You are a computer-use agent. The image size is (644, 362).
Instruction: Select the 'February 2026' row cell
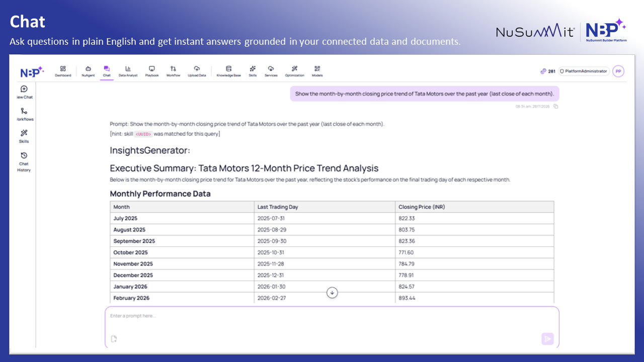tap(182, 298)
